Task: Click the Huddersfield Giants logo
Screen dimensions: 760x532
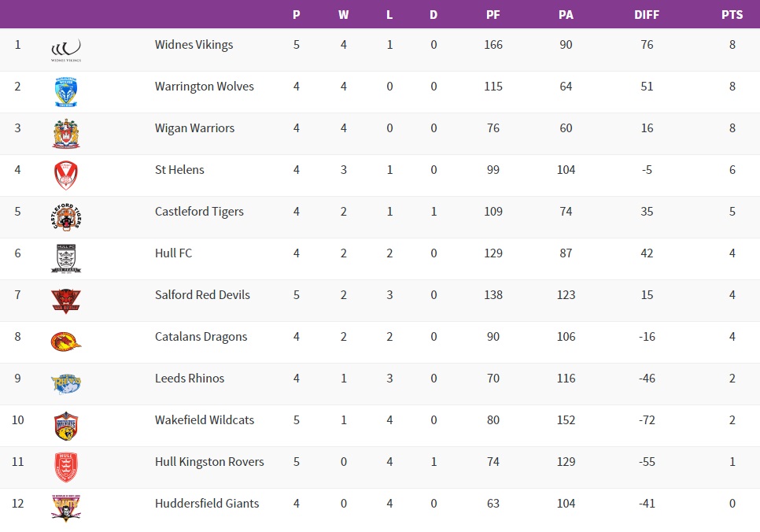Action: (66, 508)
